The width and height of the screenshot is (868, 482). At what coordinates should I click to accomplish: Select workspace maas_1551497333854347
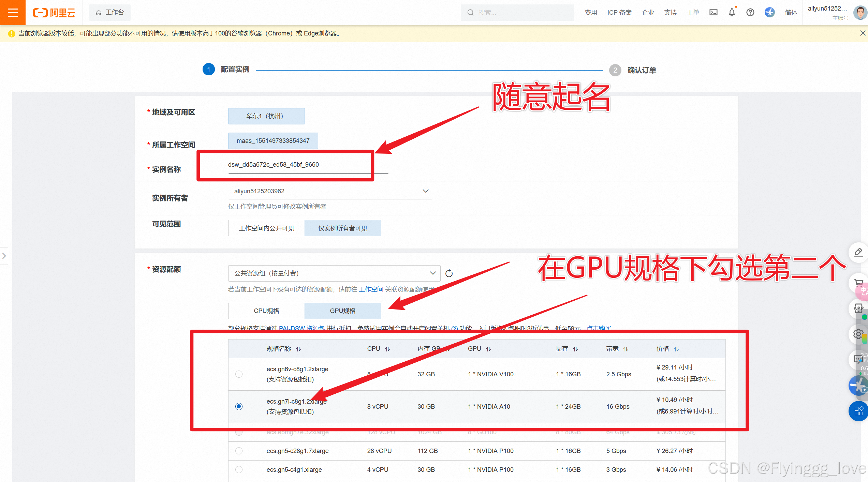coord(273,141)
